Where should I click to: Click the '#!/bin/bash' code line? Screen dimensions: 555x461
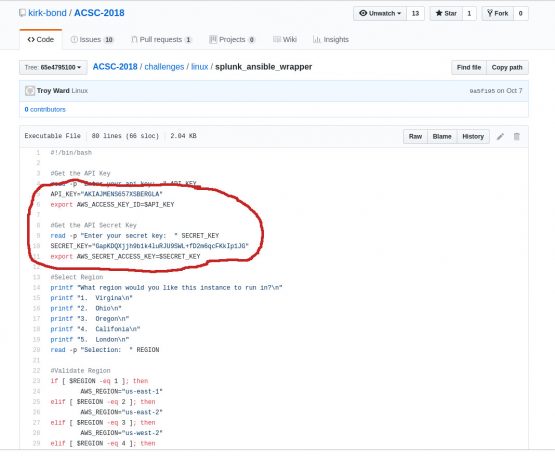pyautogui.click(x=71, y=153)
